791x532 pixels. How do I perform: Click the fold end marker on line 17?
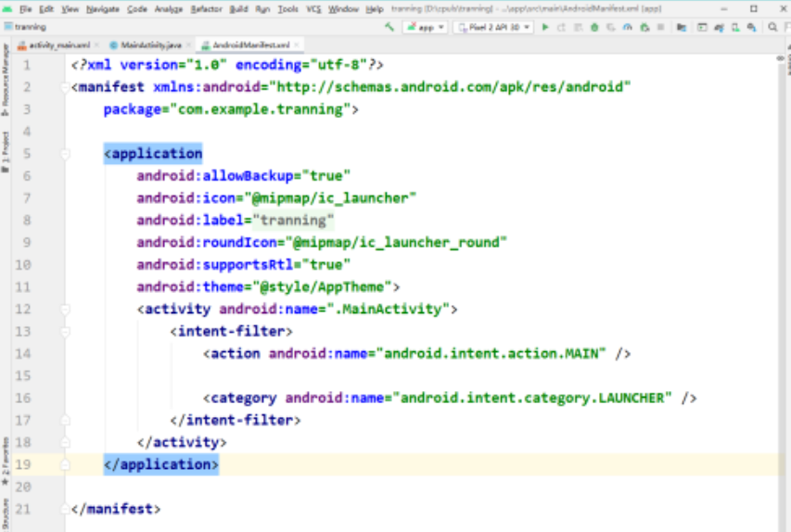tap(65, 420)
